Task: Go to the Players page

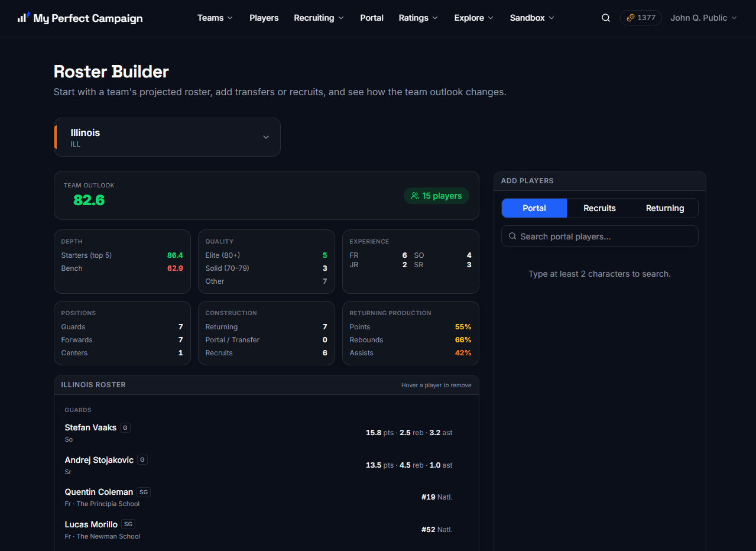Action: click(264, 18)
